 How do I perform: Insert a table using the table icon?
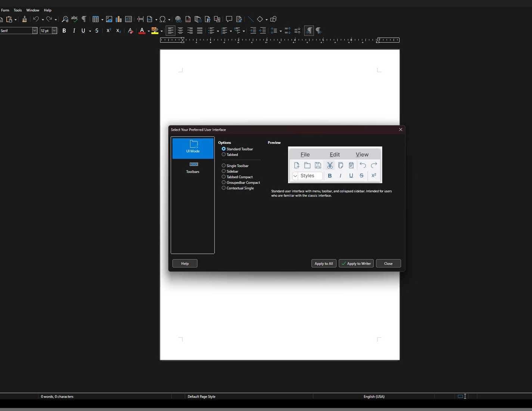(x=96, y=19)
